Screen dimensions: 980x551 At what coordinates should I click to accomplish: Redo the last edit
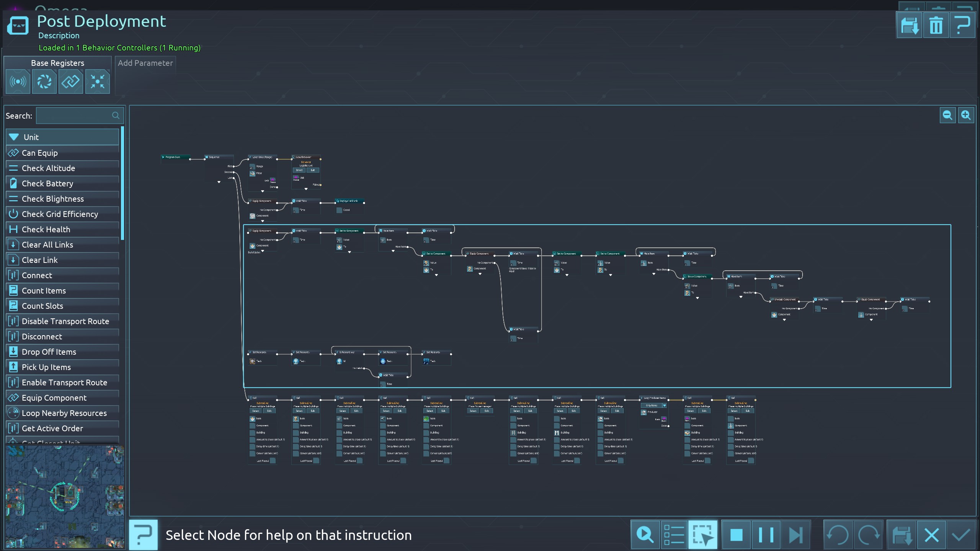(x=868, y=535)
